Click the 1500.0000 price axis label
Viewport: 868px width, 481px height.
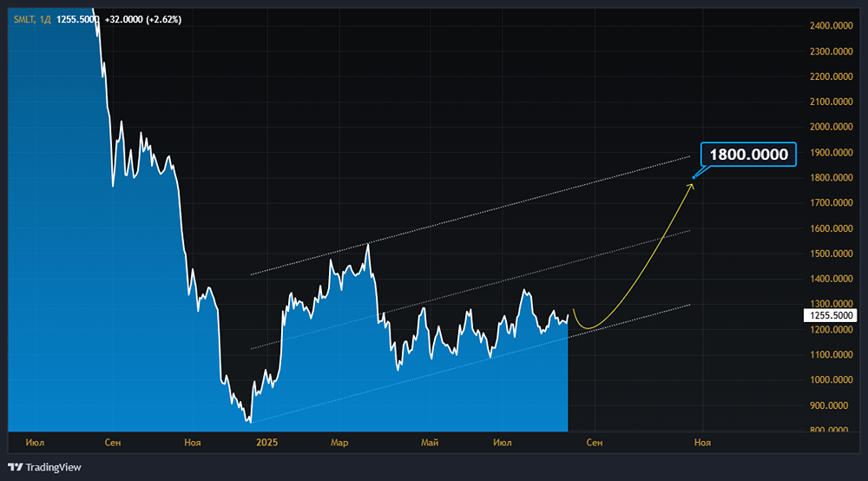tap(831, 254)
